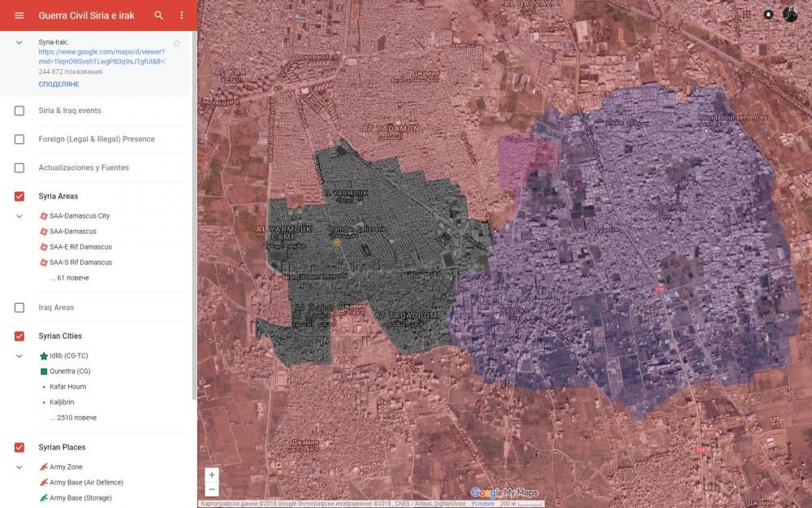
Task: Collapse the Syria Areas item list
Action: point(19,216)
